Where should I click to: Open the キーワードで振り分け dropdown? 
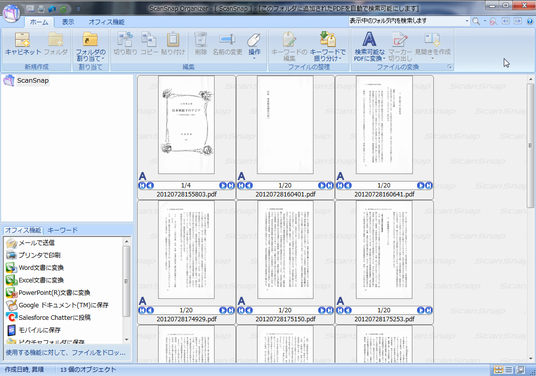(327, 46)
